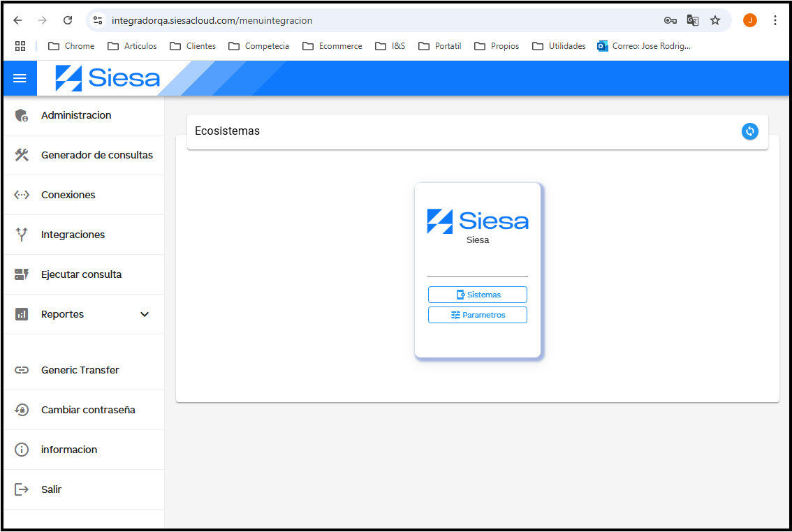792x532 pixels.
Task: Click the Administracion shield icon
Action: click(22, 115)
